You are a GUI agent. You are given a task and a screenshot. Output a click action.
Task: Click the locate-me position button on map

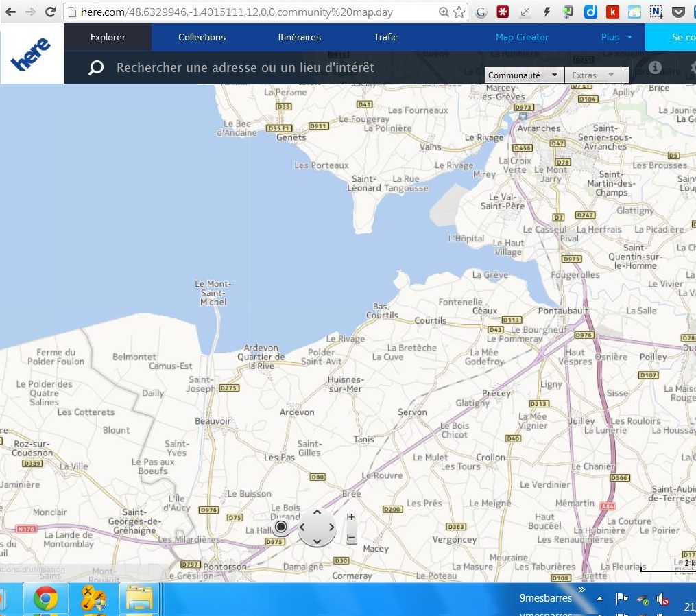280,528
